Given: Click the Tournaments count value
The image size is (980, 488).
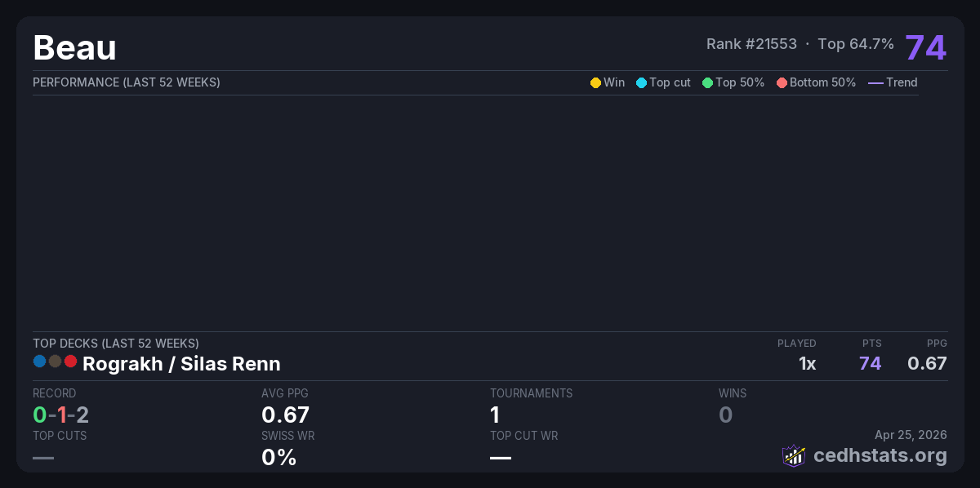Looking at the screenshot, I should coord(495,415).
